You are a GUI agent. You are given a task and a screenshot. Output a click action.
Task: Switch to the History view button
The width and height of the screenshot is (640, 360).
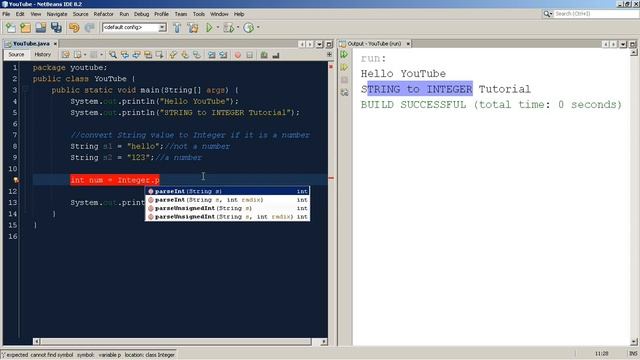(x=42, y=55)
